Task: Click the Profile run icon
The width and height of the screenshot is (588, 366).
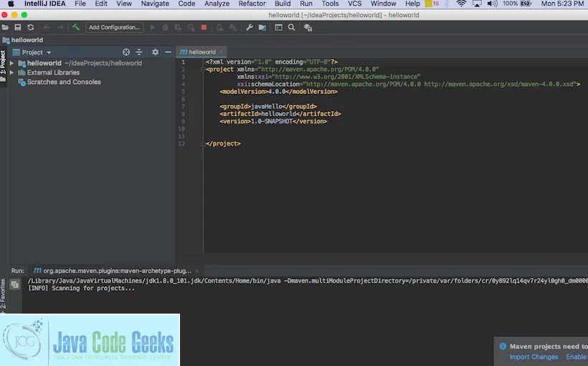Action: tap(191, 27)
